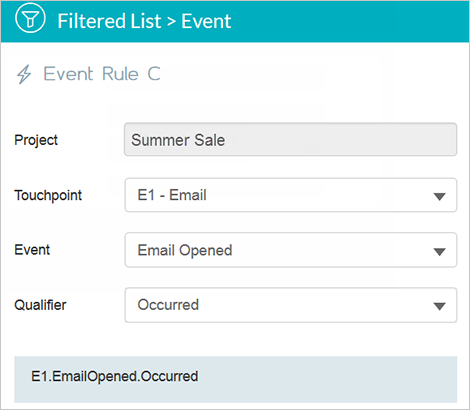Open the Qualifier combo box showing Occurred
This screenshot has height=410, width=470.
[x=291, y=305]
